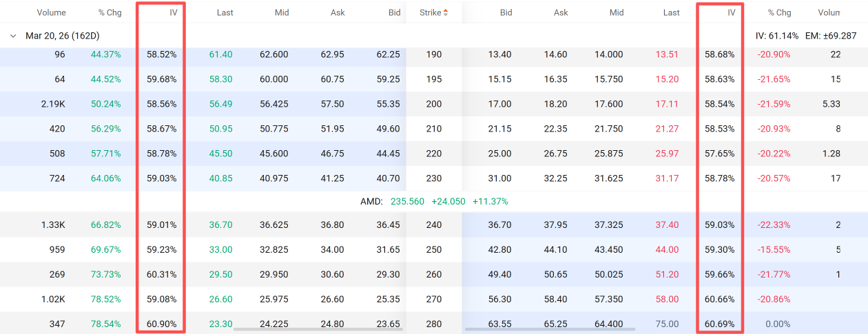
Task: Sort by the puts-side IV column header
Action: (731, 12)
